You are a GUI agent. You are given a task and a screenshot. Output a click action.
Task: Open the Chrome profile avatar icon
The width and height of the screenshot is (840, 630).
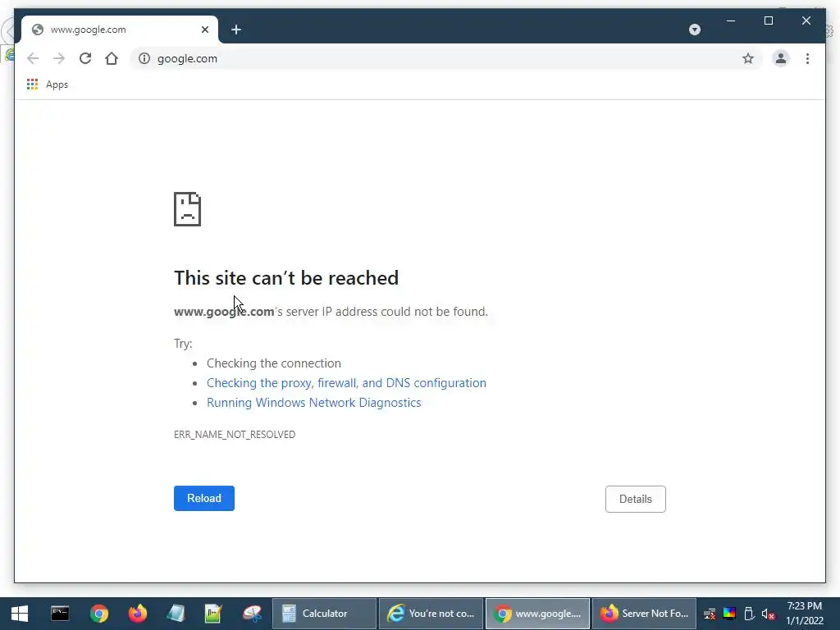coord(781,58)
